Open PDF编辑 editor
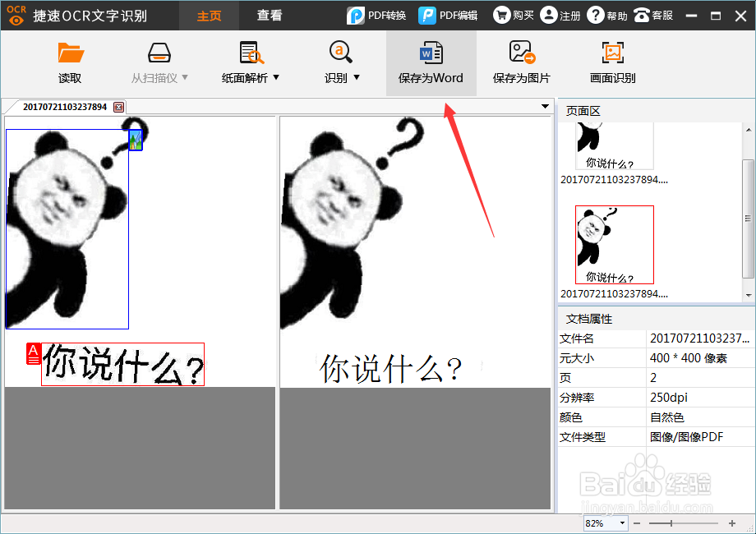The image size is (756, 534). (x=448, y=16)
